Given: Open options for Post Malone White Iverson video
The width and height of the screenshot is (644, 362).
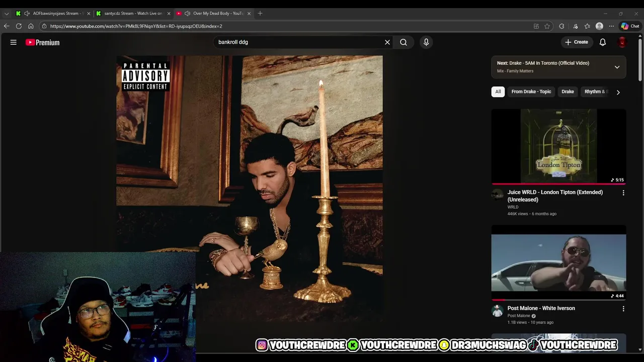Looking at the screenshot, I should click(x=623, y=309).
